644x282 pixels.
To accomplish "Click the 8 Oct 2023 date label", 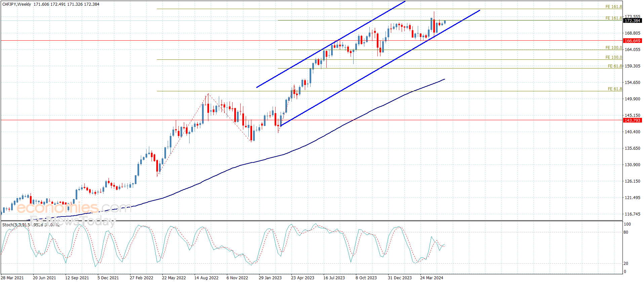I will (x=366, y=278).
